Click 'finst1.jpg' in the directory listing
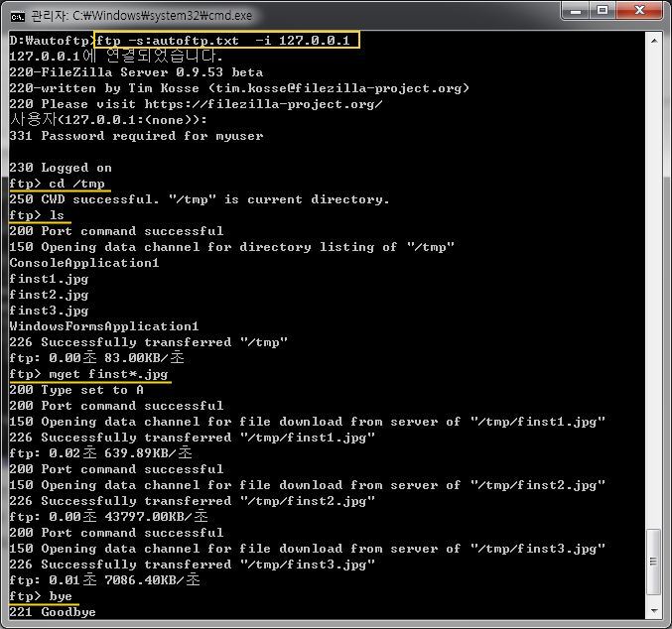Image resolution: width=672 pixels, height=629 pixels. [49, 279]
